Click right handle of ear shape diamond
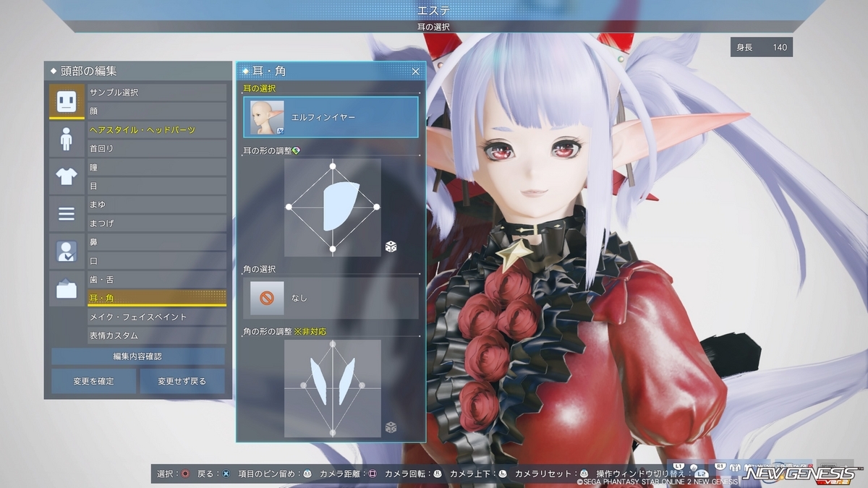Viewport: 868px width, 488px height. tap(377, 207)
